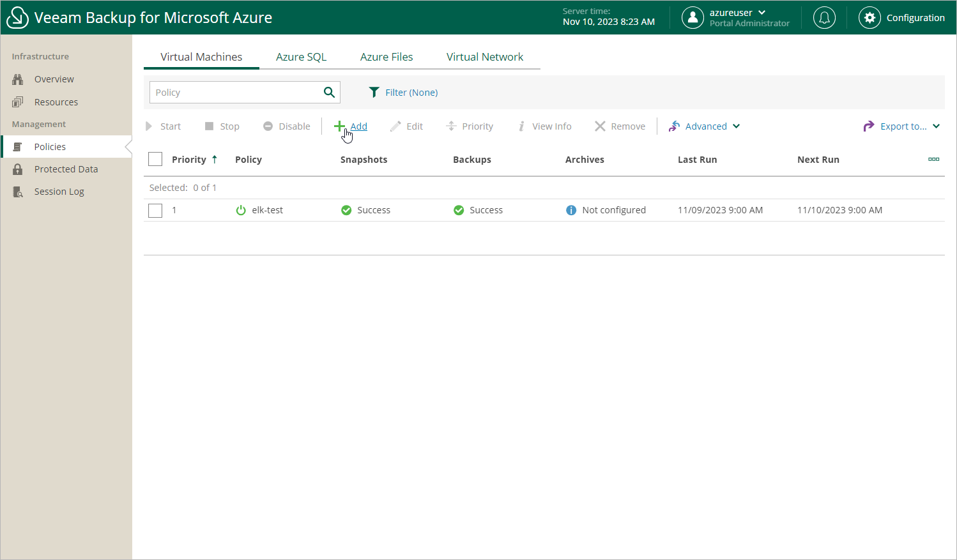Click the Backups Success status text

coord(486,210)
